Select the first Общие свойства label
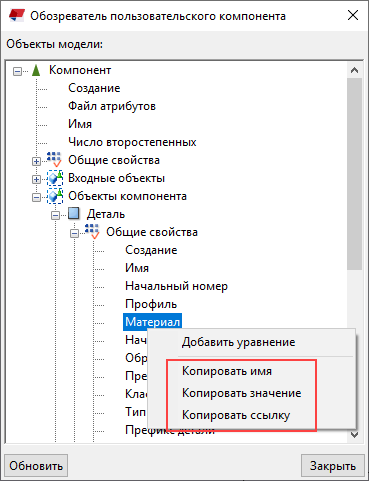The image size is (369, 481). point(114,160)
